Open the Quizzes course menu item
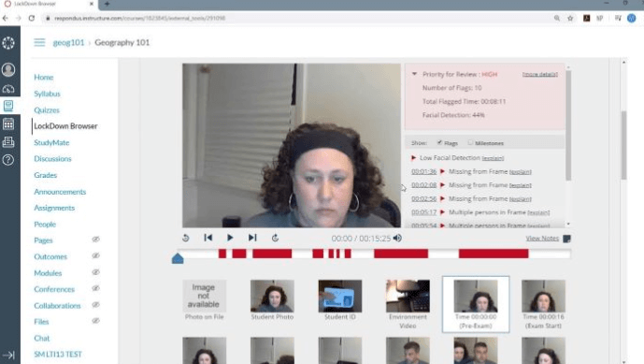Image resolution: width=644 pixels, height=364 pixels. click(47, 110)
